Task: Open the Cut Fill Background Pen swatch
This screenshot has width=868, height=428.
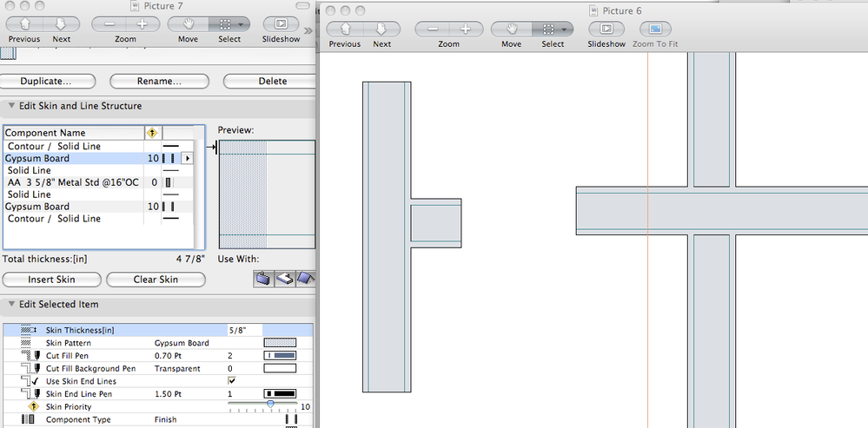Action: tap(280, 368)
